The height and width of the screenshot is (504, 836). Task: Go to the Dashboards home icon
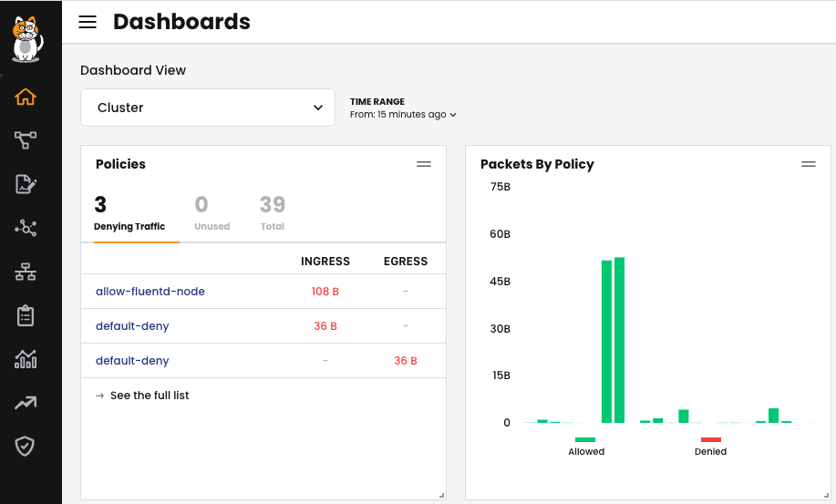25,97
